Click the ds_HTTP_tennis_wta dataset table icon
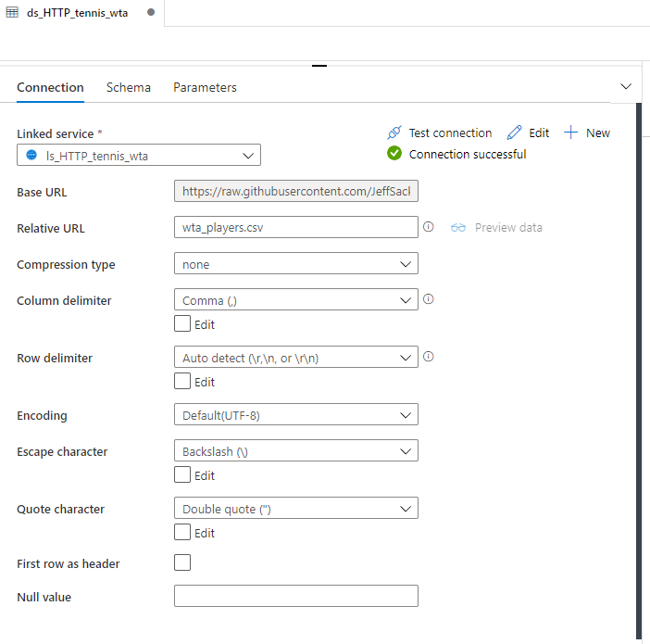 (x=12, y=12)
